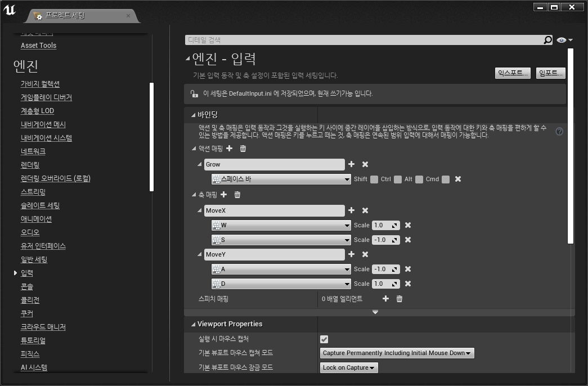The height and width of the screenshot is (386, 588).
Task: Open the Lock on Capture dropdown
Action: tap(349, 367)
